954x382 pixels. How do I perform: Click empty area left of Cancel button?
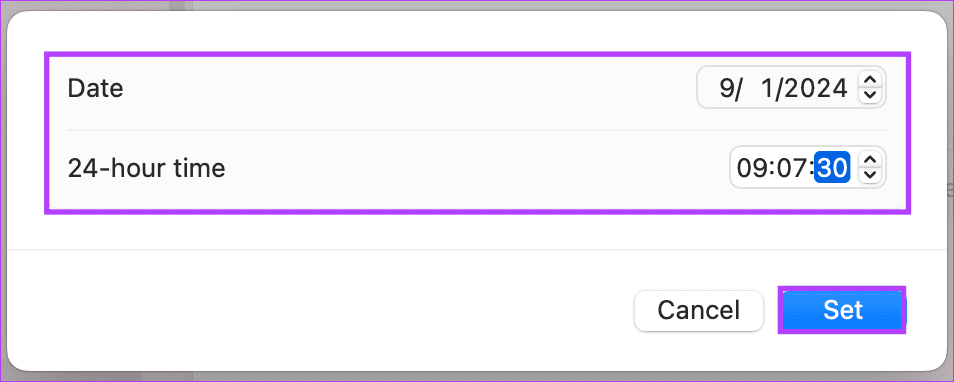[x=316, y=310]
